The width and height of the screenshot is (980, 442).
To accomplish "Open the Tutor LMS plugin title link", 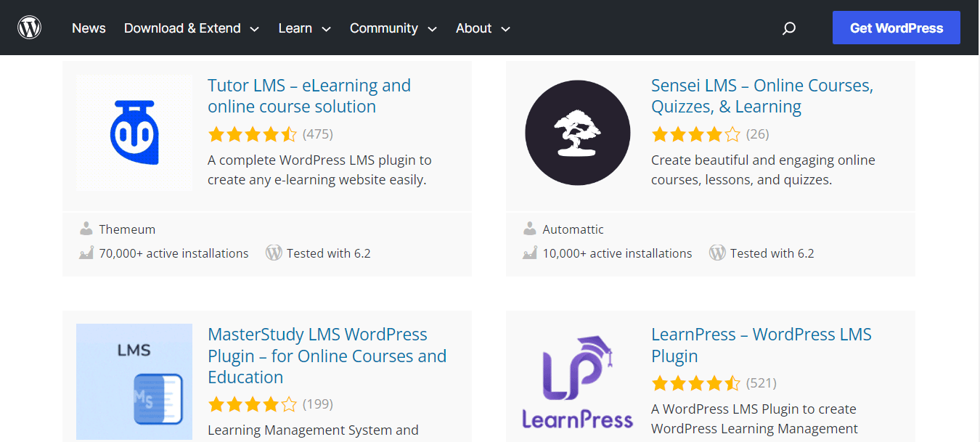I will (x=309, y=96).
